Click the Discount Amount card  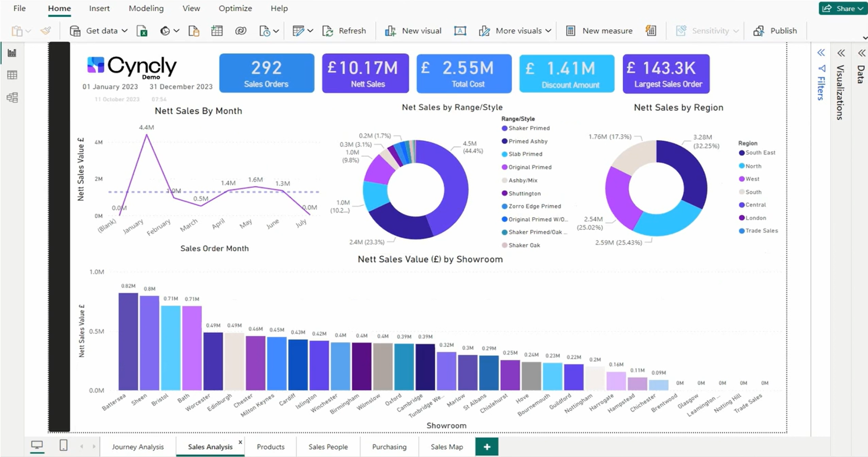[567, 73]
